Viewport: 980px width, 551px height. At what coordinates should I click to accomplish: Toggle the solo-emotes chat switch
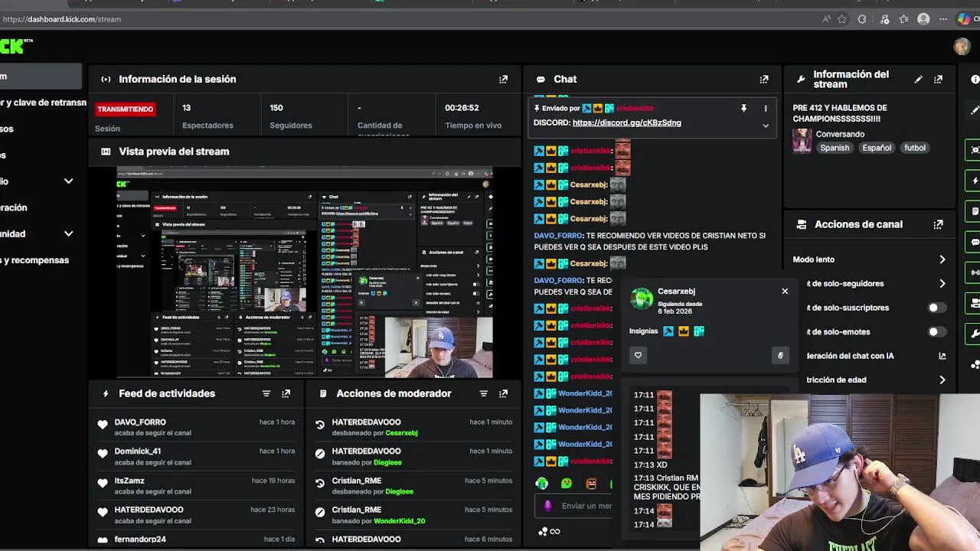coord(937,331)
